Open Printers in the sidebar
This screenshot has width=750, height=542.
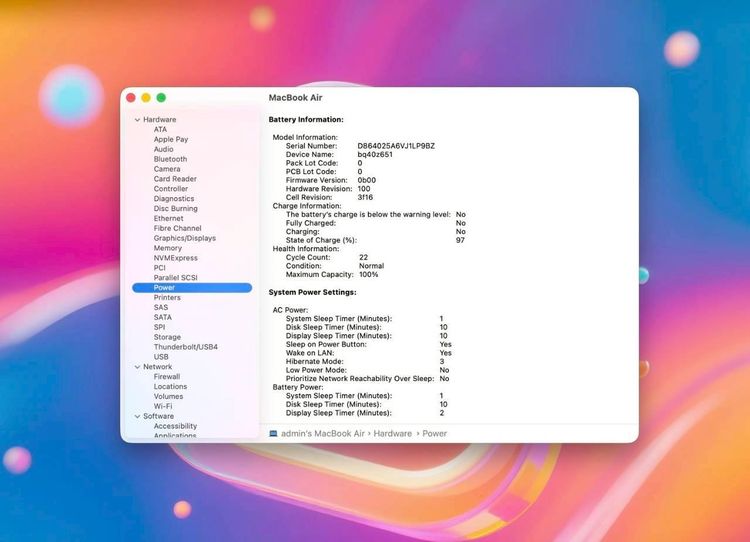point(167,298)
